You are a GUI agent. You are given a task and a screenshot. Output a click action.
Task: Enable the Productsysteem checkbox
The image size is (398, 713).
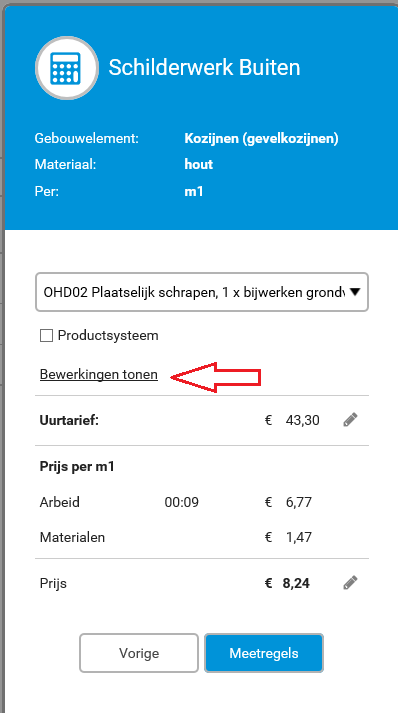pos(46,336)
